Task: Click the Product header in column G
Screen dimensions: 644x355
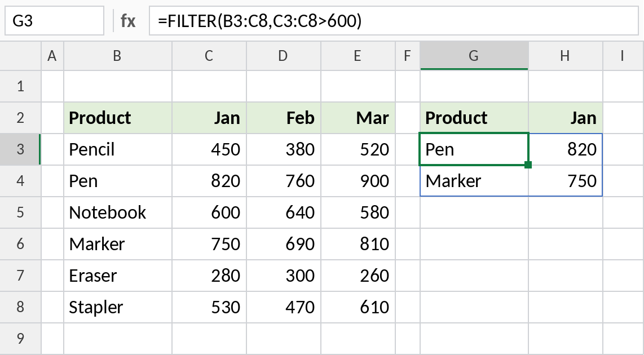Action: click(x=474, y=118)
